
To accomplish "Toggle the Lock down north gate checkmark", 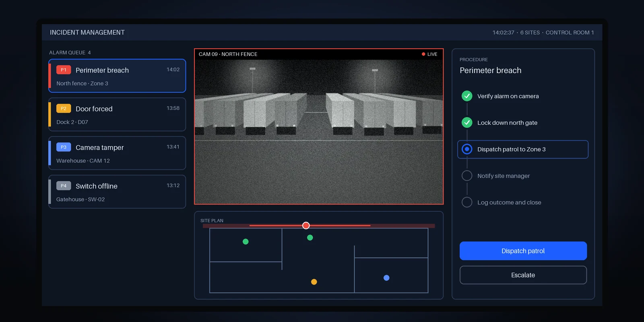I will click(x=467, y=122).
